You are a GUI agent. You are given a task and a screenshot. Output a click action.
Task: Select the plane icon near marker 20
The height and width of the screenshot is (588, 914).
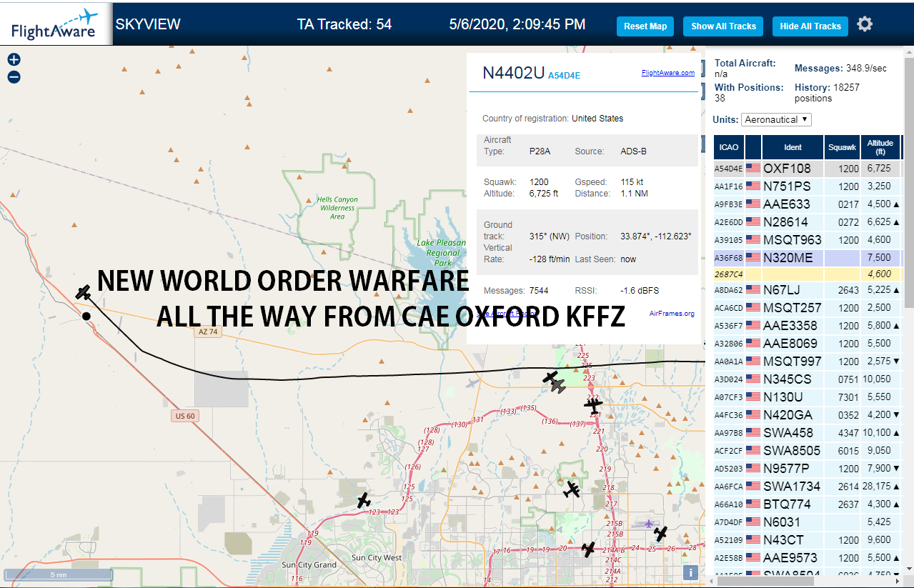pos(588,549)
